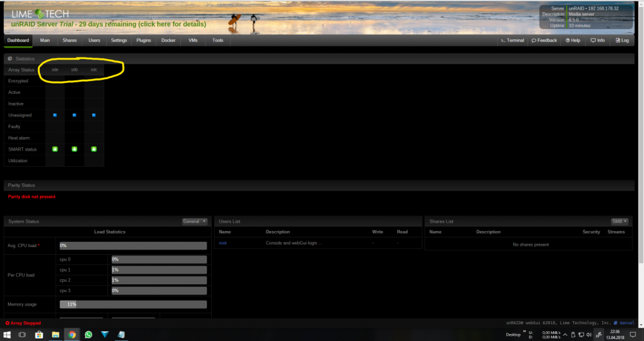Open the Shares tab
644x341 pixels.
[70, 41]
